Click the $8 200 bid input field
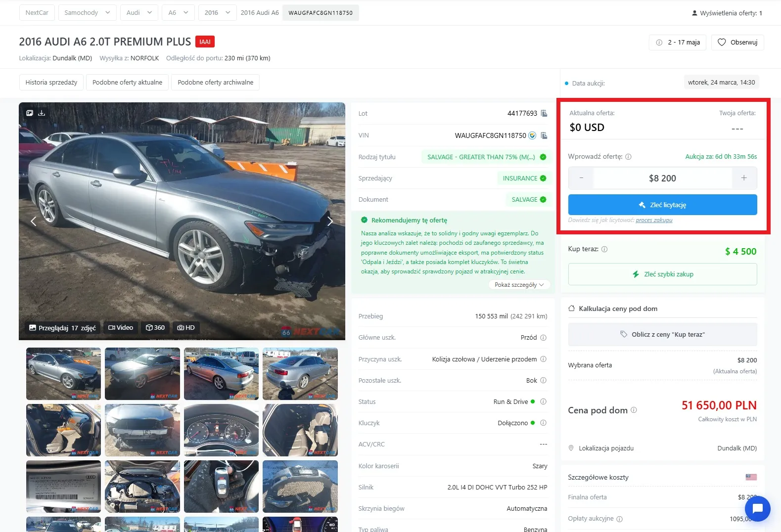This screenshot has width=781, height=532. [x=662, y=178]
